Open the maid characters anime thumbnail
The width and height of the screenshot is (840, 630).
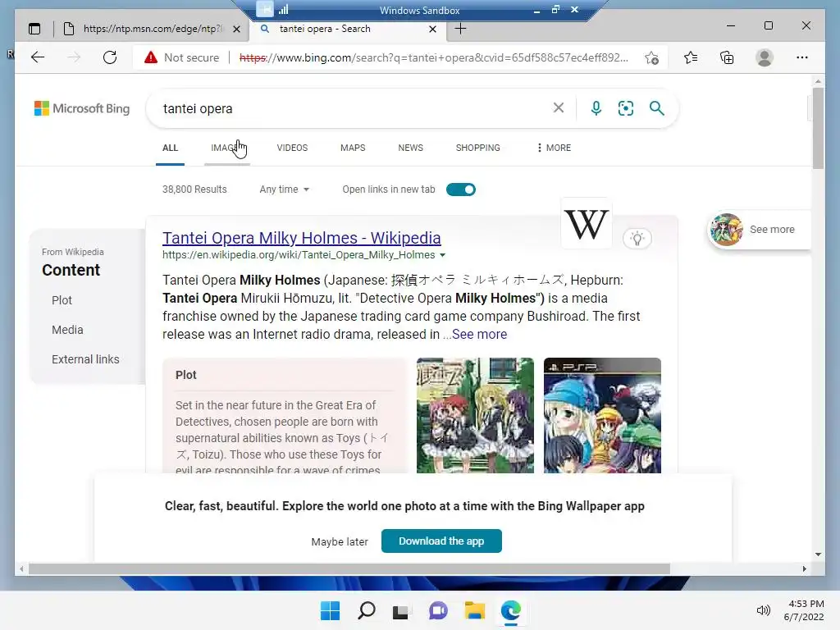tap(475, 416)
